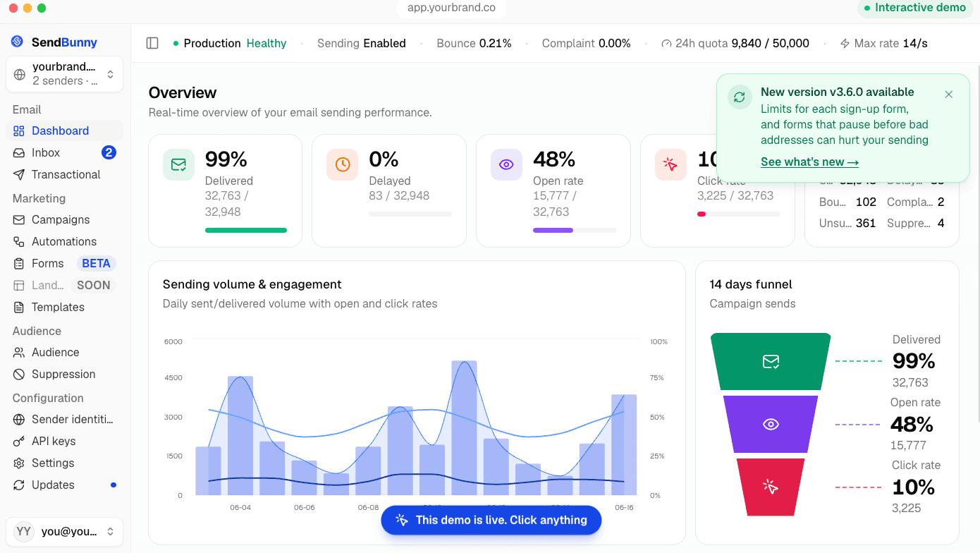Click the Delivered card envelope icon
The image size is (980, 553).
[178, 164]
